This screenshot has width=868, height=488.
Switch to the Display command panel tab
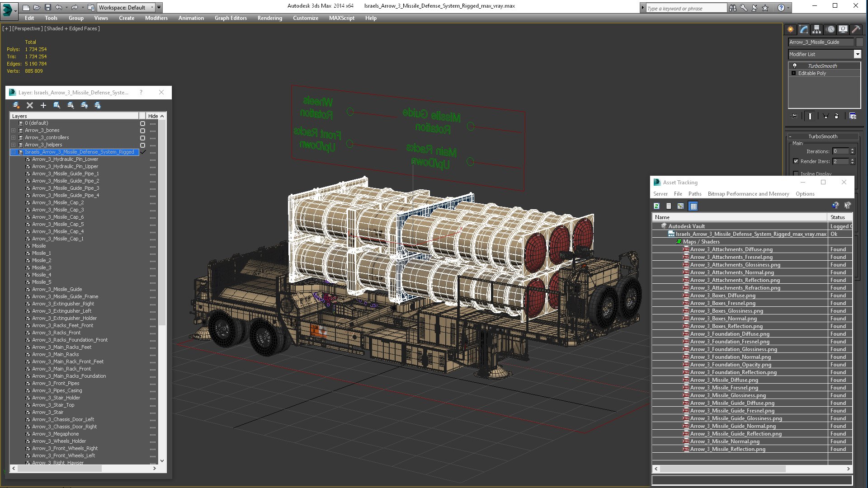click(x=843, y=29)
